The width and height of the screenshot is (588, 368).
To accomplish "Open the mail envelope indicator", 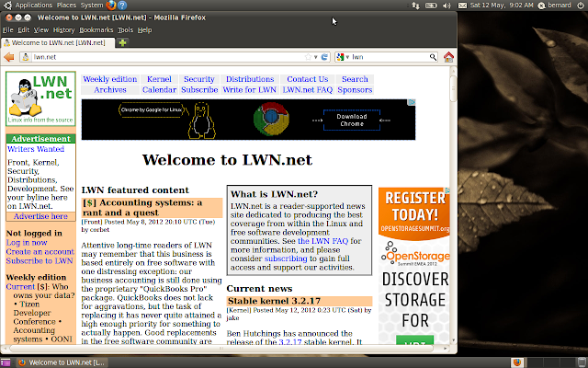I will click(x=462, y=6).
